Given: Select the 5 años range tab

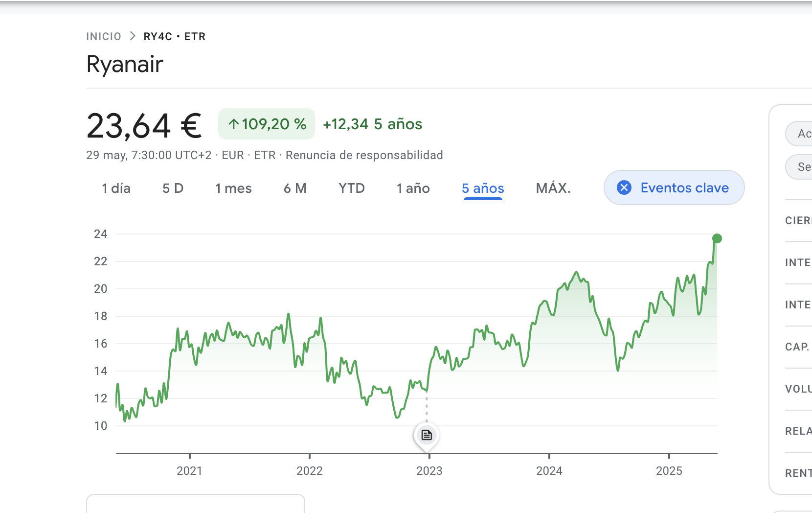Looking at the screenshot, I should (483, 188).
